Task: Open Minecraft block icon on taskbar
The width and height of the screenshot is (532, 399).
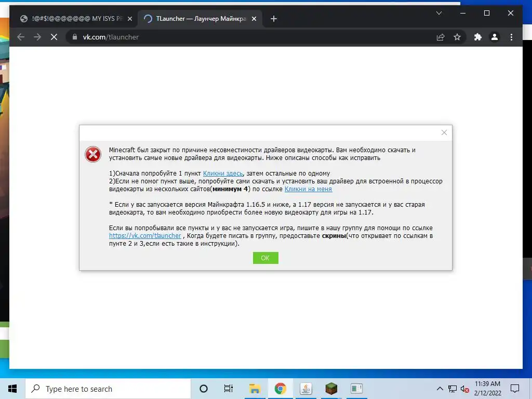Action: click(x=331, y=389)
